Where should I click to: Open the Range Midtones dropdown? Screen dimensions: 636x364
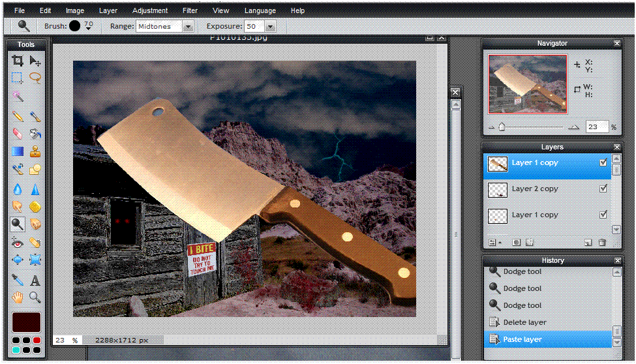pos(188,27)
